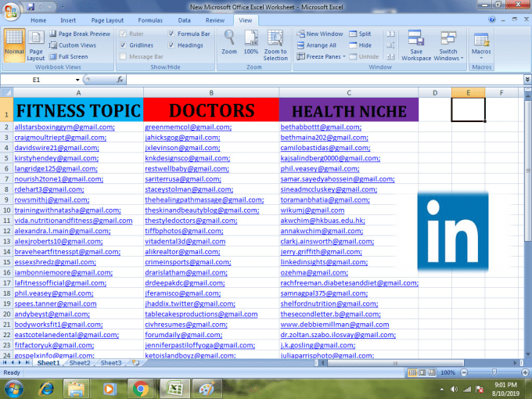
Task: Open the Page Break Preview button
Action: [80, 34]
